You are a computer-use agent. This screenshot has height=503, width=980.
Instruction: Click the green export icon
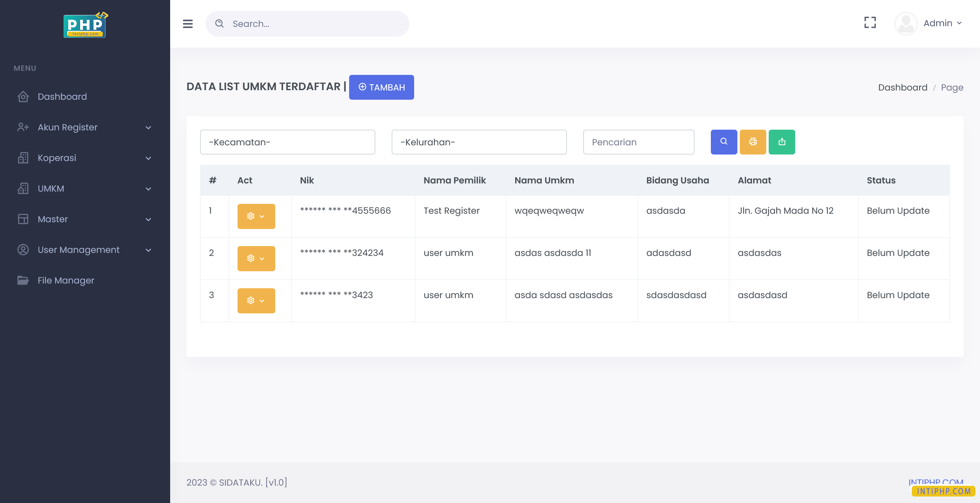tap(782, 142)
